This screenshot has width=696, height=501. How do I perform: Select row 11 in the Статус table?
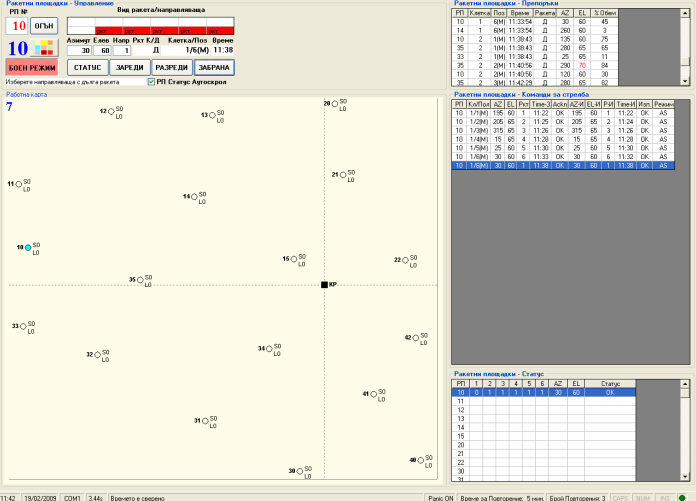click(x=460, y=401)
